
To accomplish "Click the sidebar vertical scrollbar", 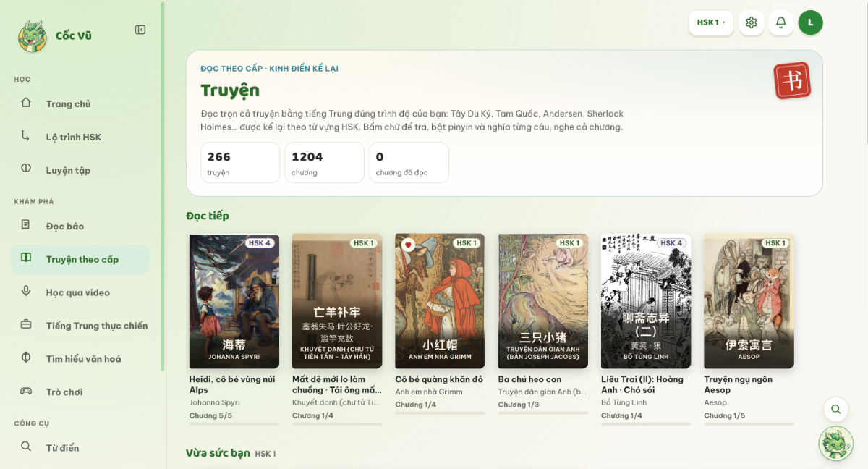I will 163,187.
